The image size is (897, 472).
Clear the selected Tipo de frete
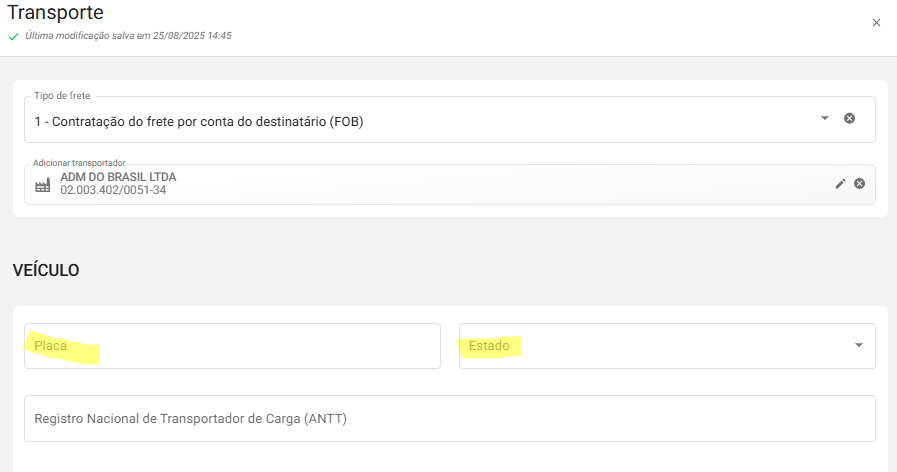849,118
